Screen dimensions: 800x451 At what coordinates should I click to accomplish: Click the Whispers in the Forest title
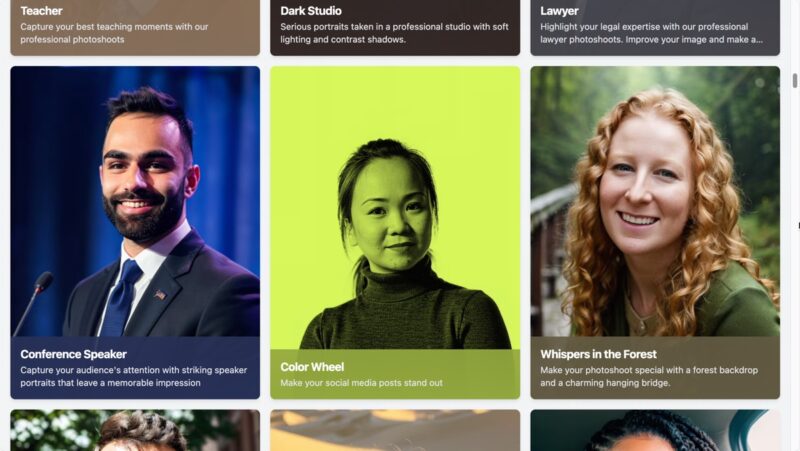(598, 354)
